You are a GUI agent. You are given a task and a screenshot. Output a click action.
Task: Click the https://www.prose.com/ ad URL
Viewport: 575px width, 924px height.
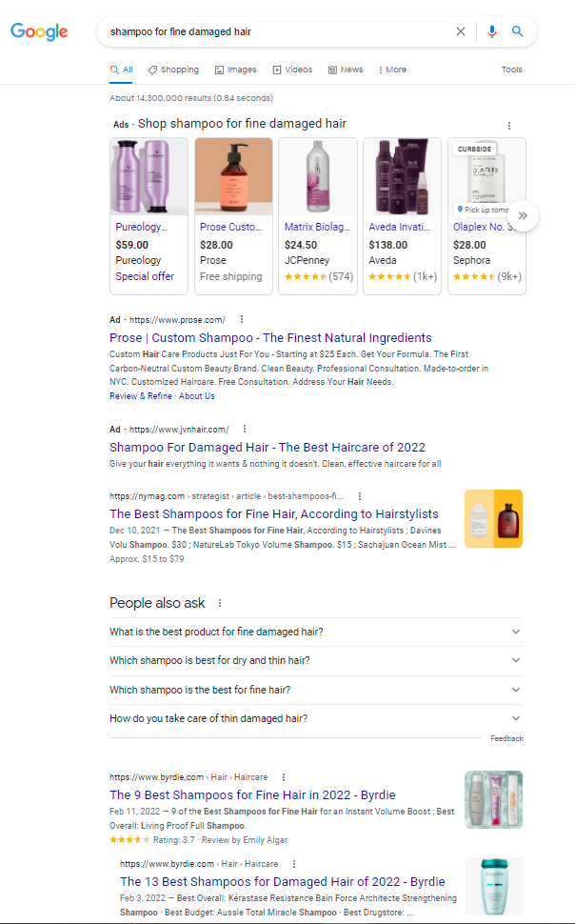coord(177,320)
